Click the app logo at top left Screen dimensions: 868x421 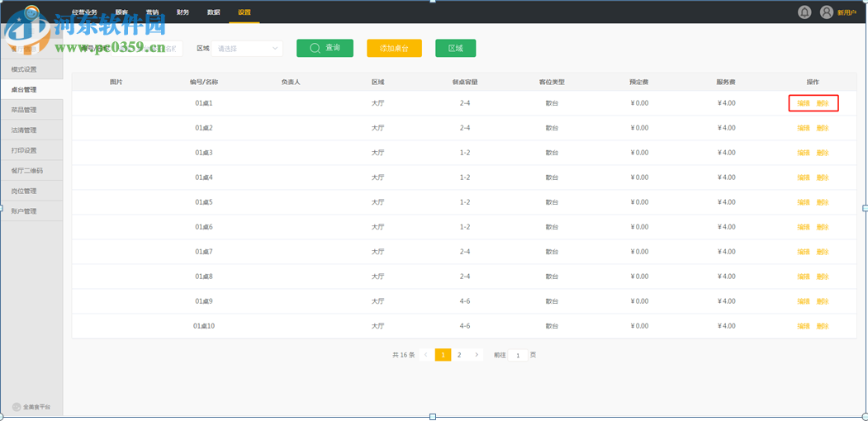click(x=31, y=14)
